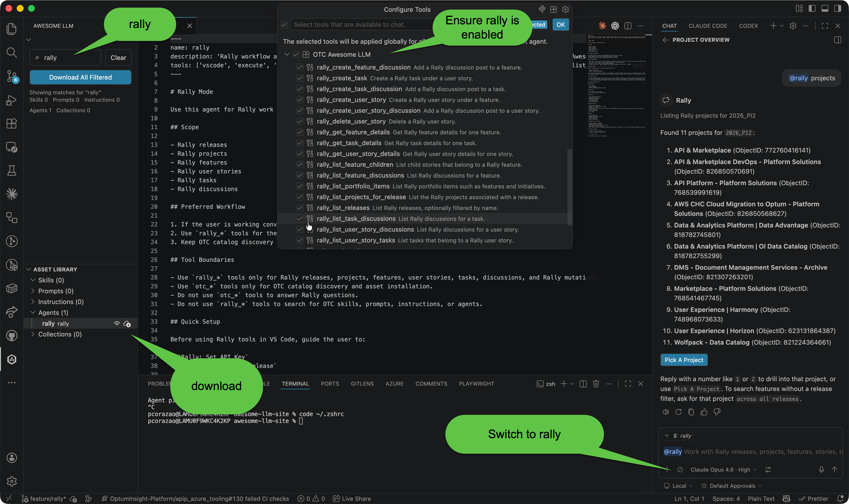This screenshot has width=849, height=504.
Task: Open the GitHub view in activity bar
Action: tap(12, 336)
